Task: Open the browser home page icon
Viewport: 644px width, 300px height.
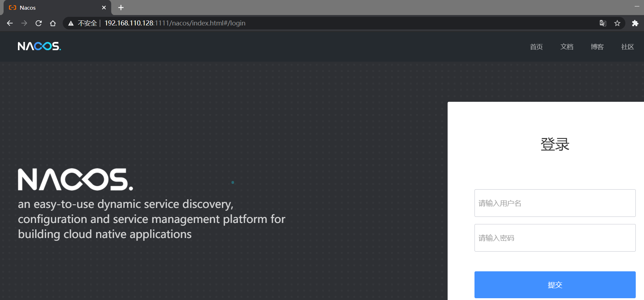Action: pyautogui.click(x=53, y=23)
